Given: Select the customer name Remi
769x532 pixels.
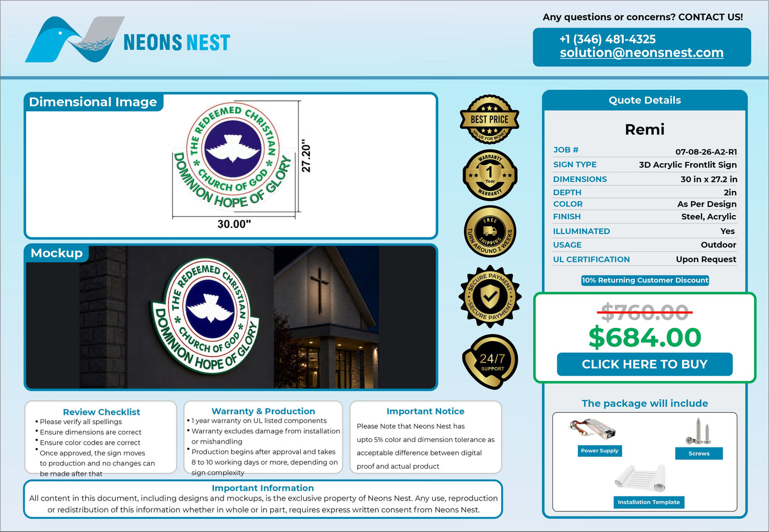Looking at the screenshot, I should pos(645,129).
